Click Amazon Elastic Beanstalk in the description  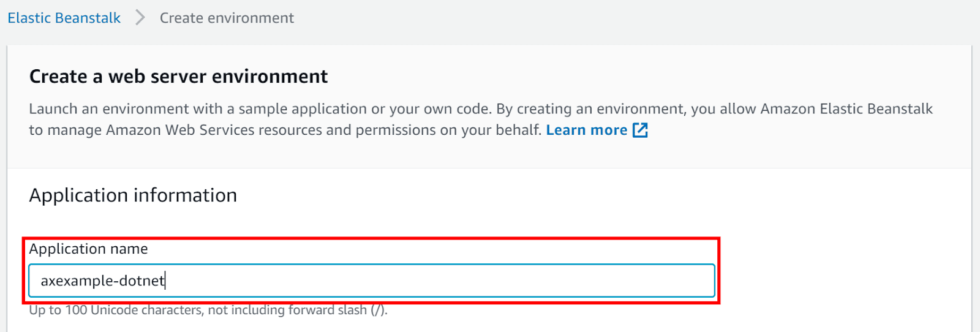(846, 109)
